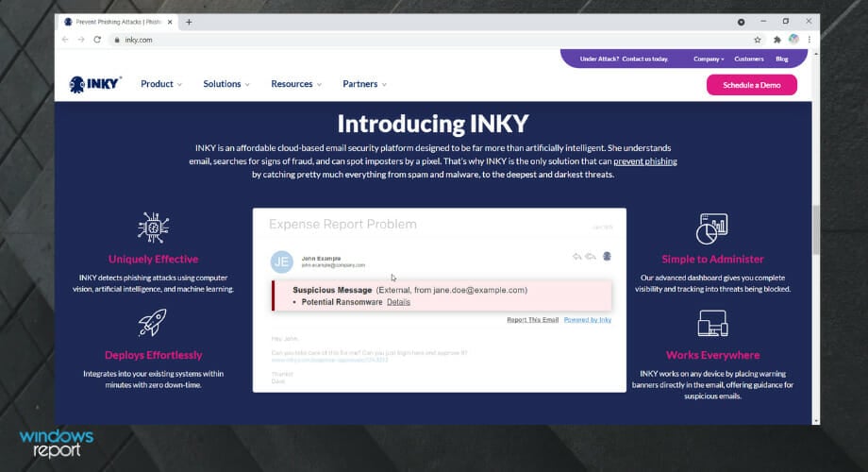Image resolution: width=868 pixels, height=472 pixels.
Task: Open the extensions puzzle icon
Action: (777, 40)
